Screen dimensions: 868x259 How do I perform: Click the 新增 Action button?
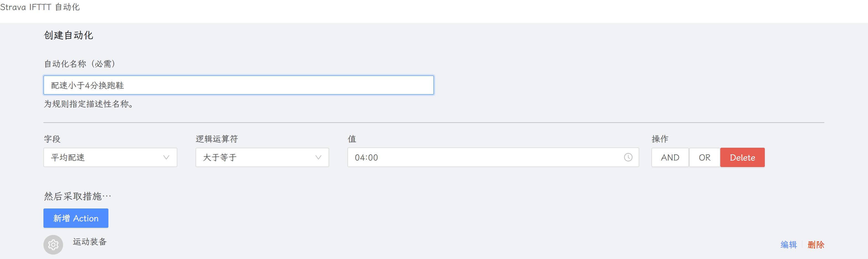(76, 218)
